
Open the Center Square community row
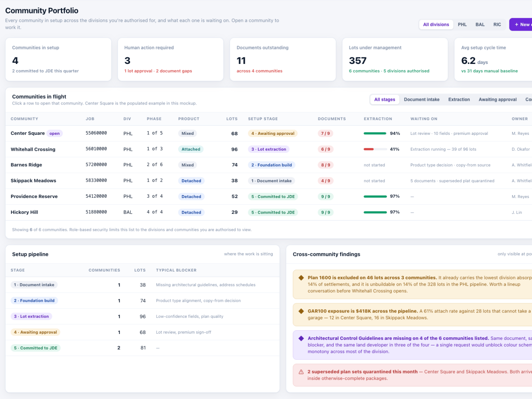(x=269, y=133)
